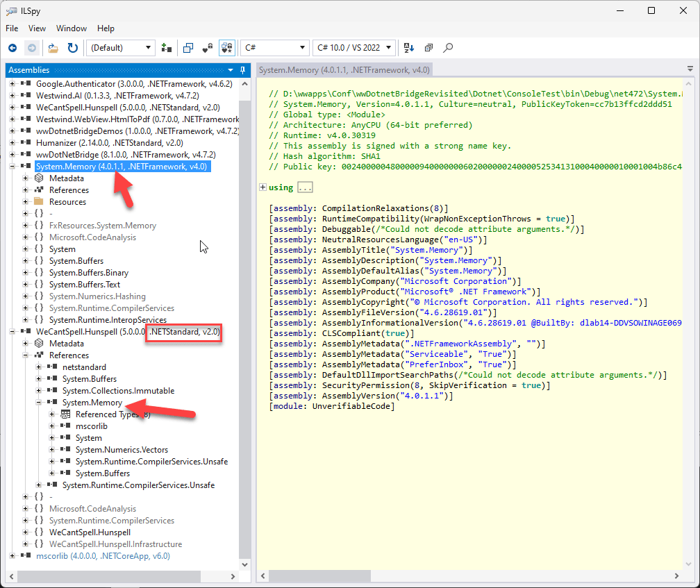Image resolution: width=700 pixels, height=588 pixels.
Task: Open the search magnifier tool
Action: point(448,48)
